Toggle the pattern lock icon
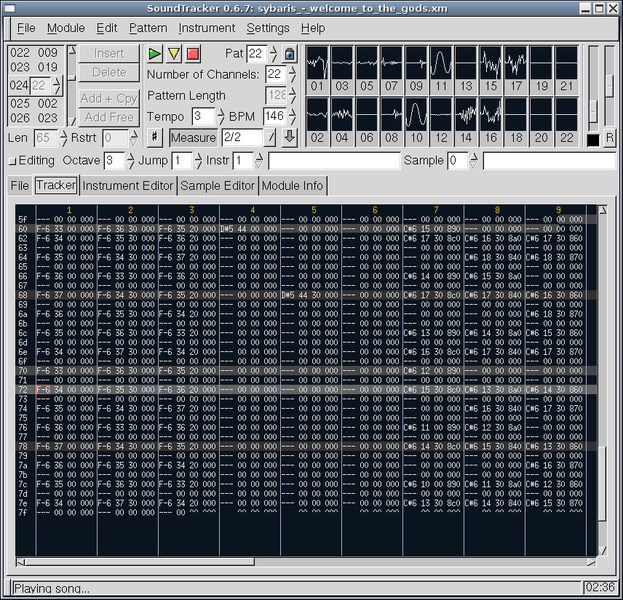Image resolution: width=623 pixels, height=600 pixels. pos(290,53)
